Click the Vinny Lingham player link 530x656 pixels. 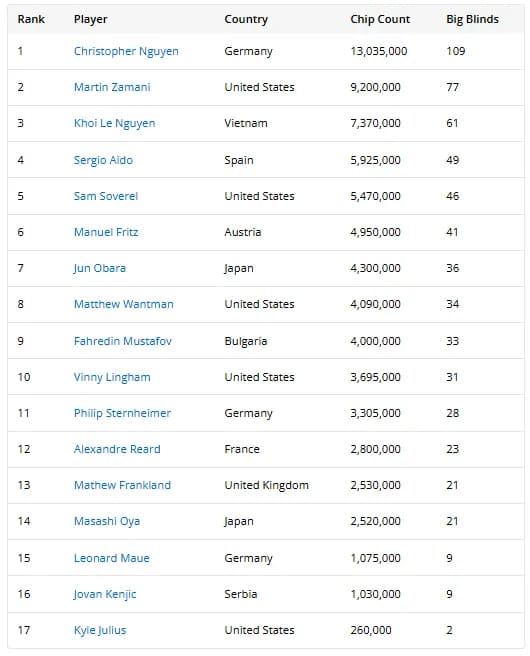(112, 377)
